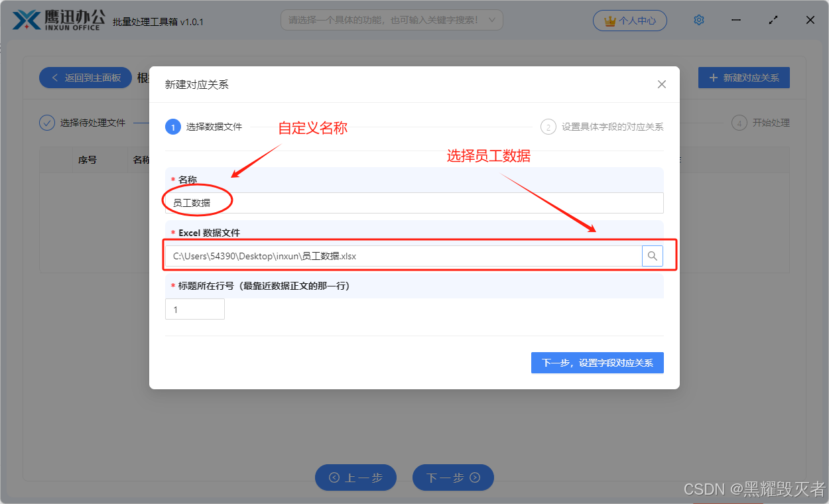Click the 标题所在行号 number field
Image resolution: width=829 pixels, height=504 pixels.
tap(195, 309)
